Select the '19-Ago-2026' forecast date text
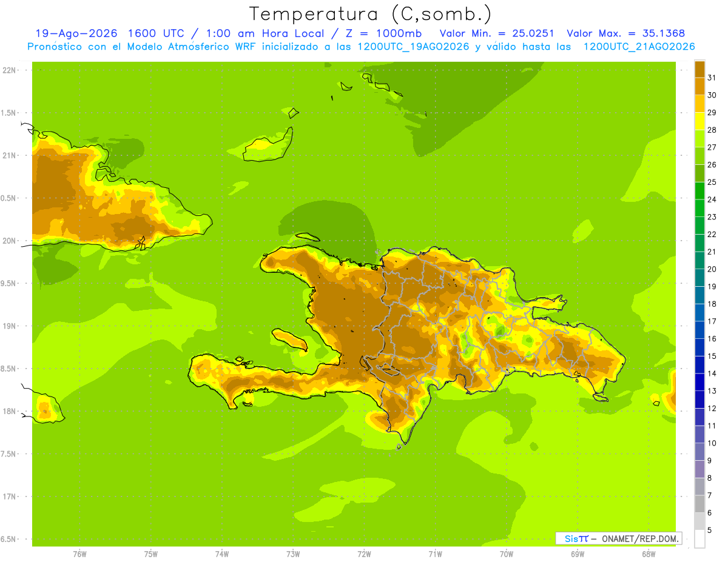Screen dimensions: 728x562 click(76, 33)
